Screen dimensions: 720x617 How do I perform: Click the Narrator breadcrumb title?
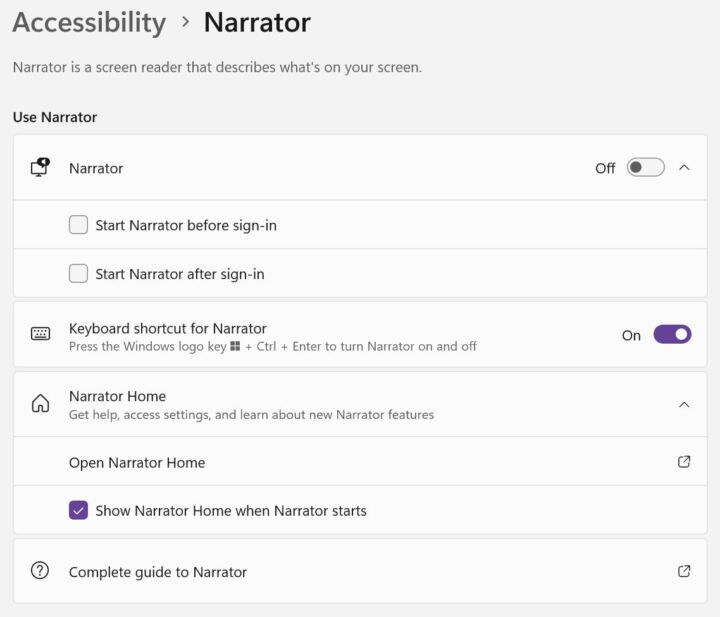coord(257,22)
